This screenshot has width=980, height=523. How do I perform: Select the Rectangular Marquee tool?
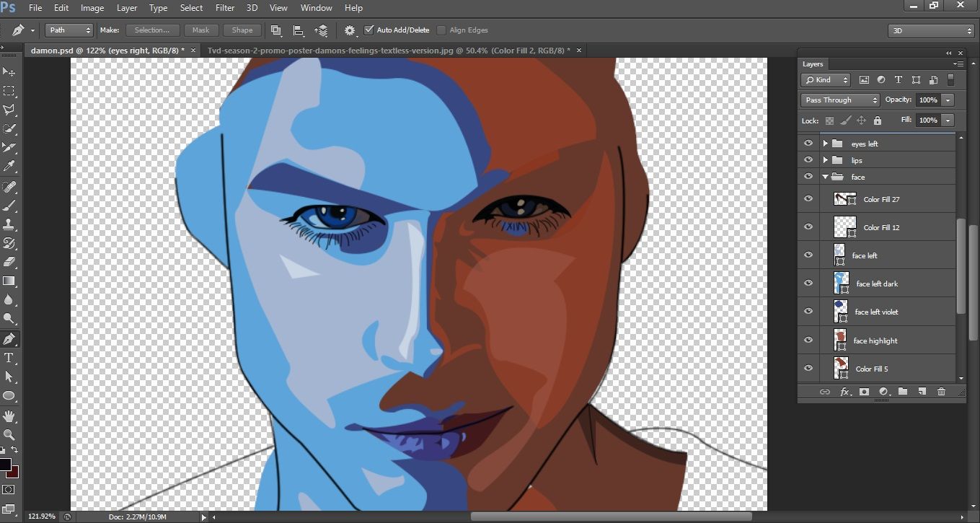click(9, 91)
